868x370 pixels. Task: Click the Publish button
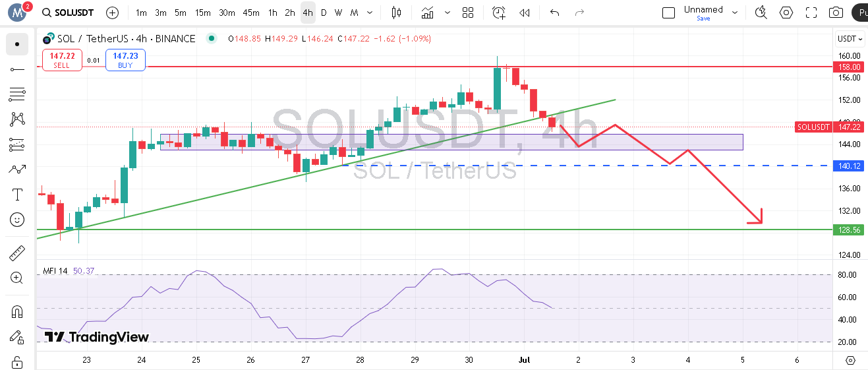pyautogui.click(x=859, y=13)
